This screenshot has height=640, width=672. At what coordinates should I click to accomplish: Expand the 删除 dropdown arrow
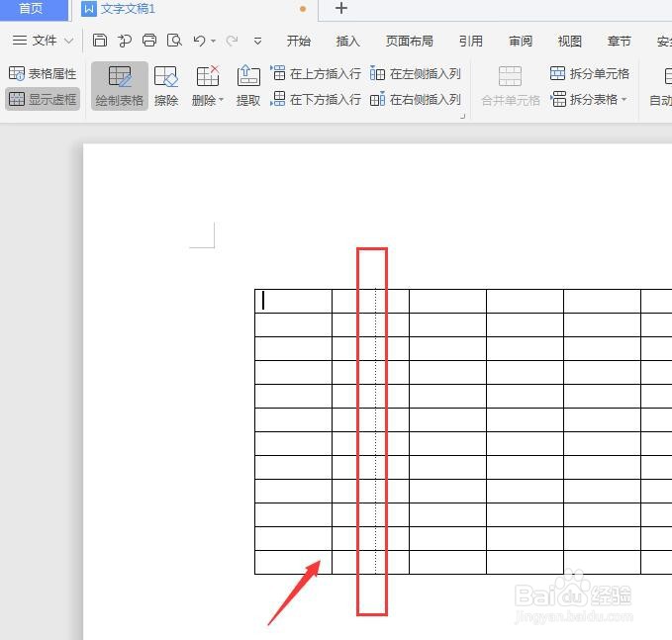221,100
